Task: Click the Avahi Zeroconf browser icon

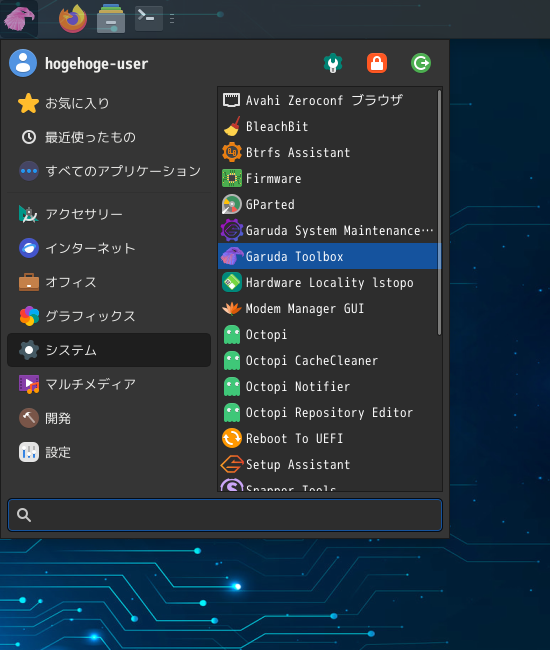Action: pyautogui.click(x=231, y=100)
